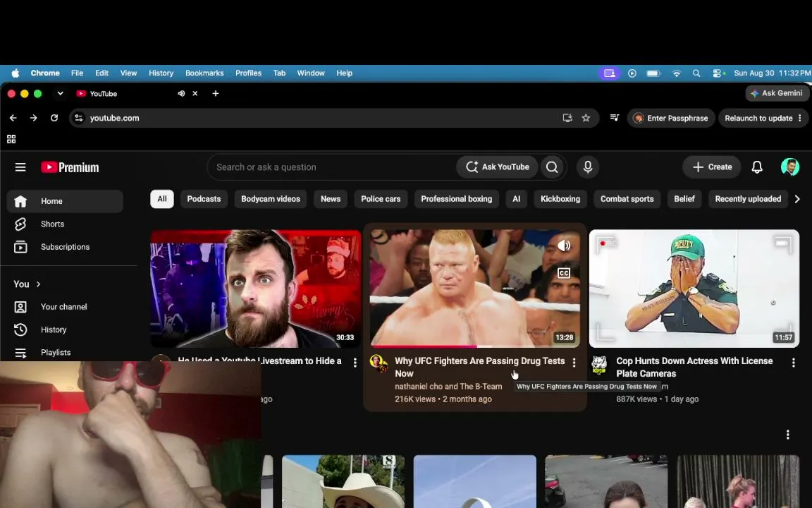The width and height of the screenshot is (812, 508).
Task: Open the Chrome File menu
Action: click(77, 73)
